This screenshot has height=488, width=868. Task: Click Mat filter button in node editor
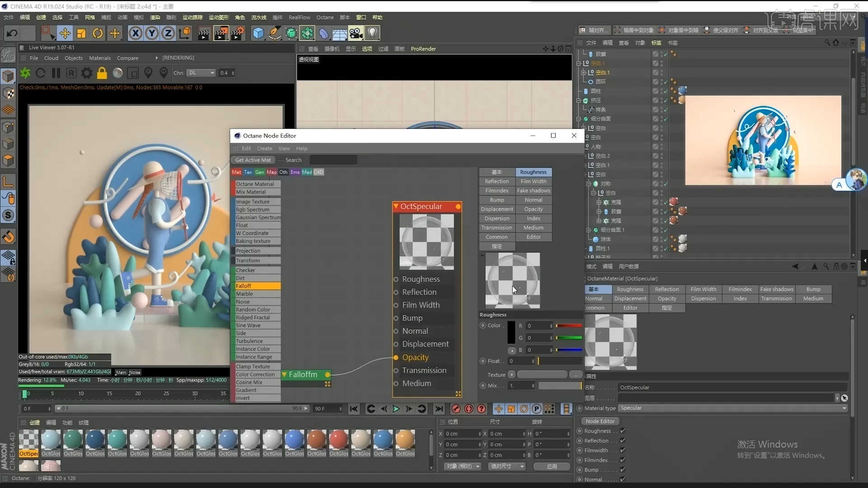pos(236,172)
